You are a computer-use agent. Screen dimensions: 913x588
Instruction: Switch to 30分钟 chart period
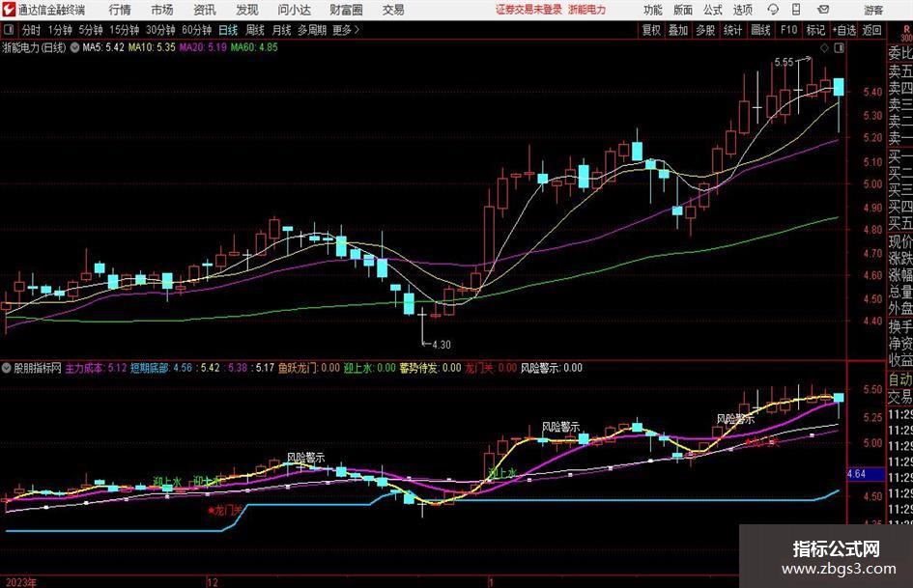[x=160, y=30]
